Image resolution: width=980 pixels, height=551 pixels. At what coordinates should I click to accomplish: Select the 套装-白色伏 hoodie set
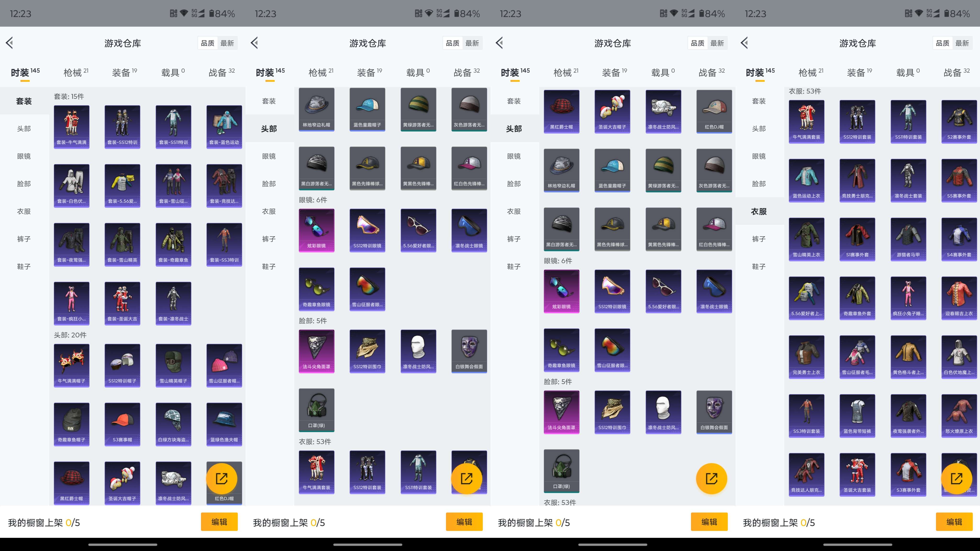[72, 186]
